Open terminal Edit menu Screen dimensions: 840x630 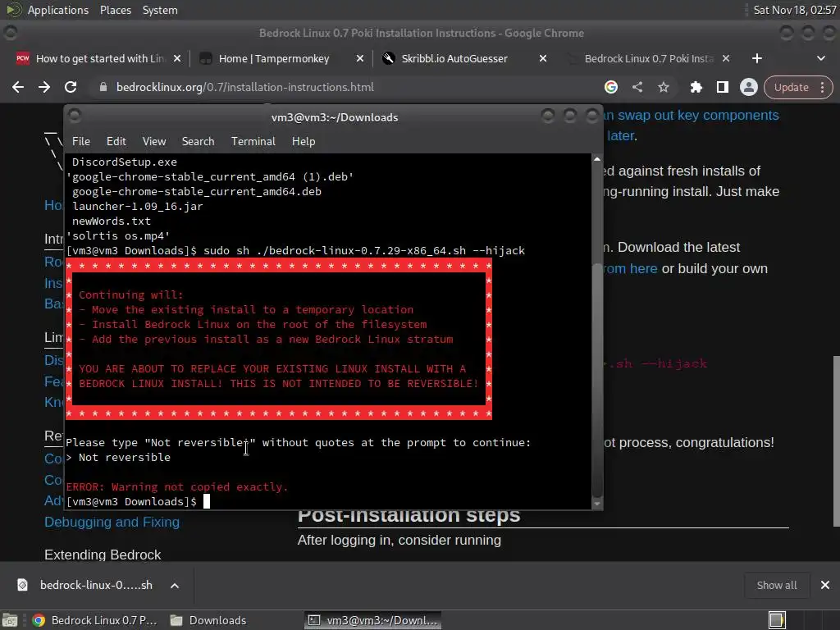(116, 141)
